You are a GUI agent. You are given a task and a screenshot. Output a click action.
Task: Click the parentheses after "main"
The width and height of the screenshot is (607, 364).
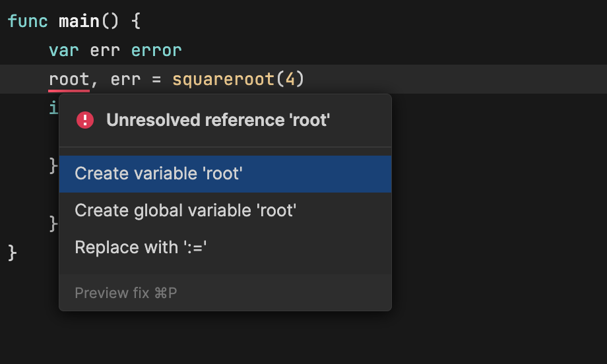110,21
